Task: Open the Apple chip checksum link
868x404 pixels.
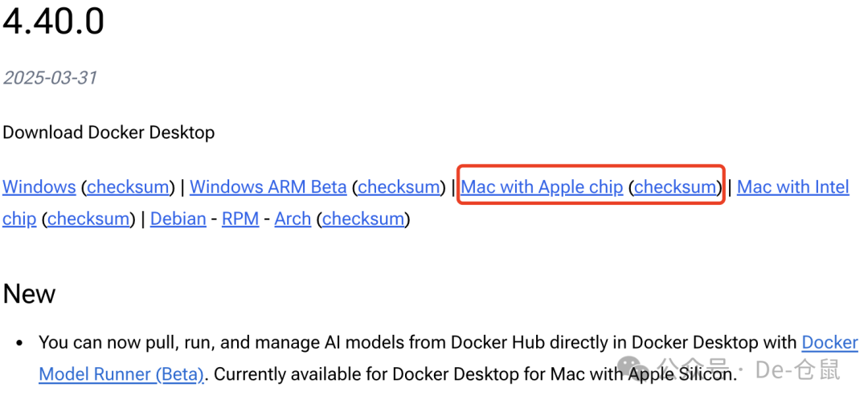Action: pos(675,187)
